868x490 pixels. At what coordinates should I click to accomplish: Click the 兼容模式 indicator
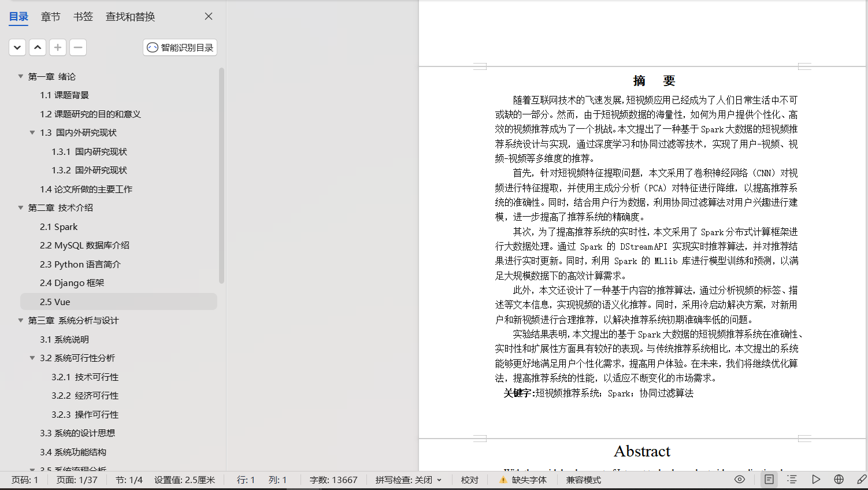584,480
